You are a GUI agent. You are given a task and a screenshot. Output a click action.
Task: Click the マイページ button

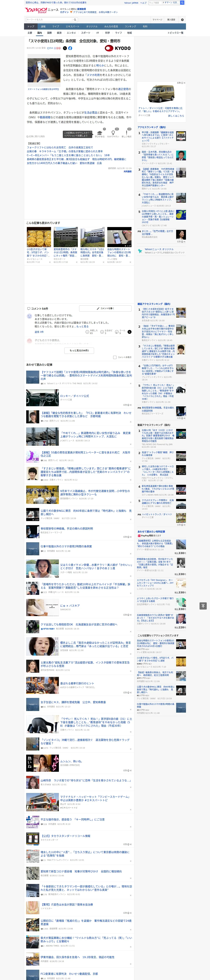point(157,20)
